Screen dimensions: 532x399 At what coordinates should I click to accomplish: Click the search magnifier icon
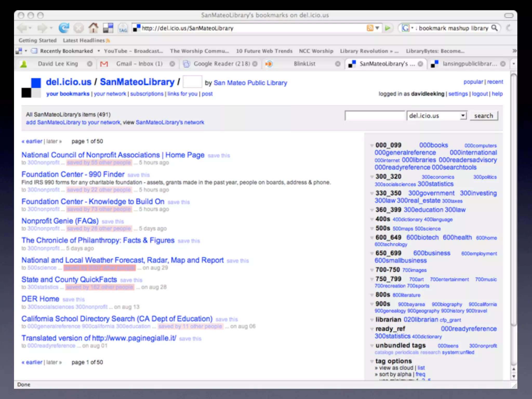495,28
